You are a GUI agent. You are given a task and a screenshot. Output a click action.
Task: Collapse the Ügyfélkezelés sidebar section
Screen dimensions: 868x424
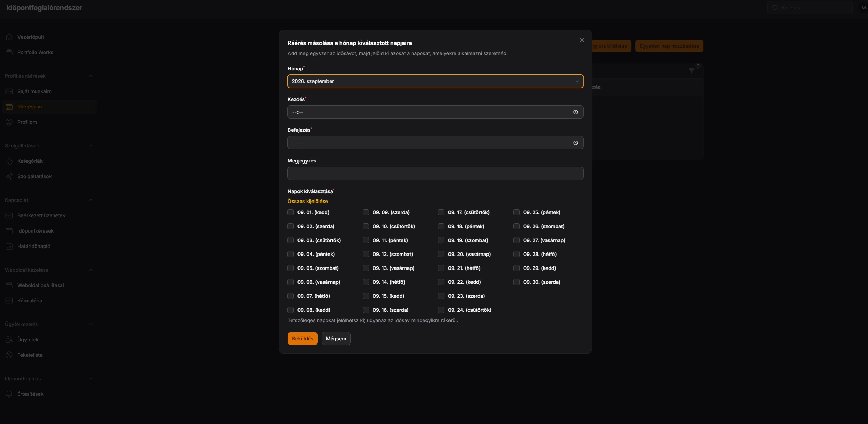coord(91,324)
